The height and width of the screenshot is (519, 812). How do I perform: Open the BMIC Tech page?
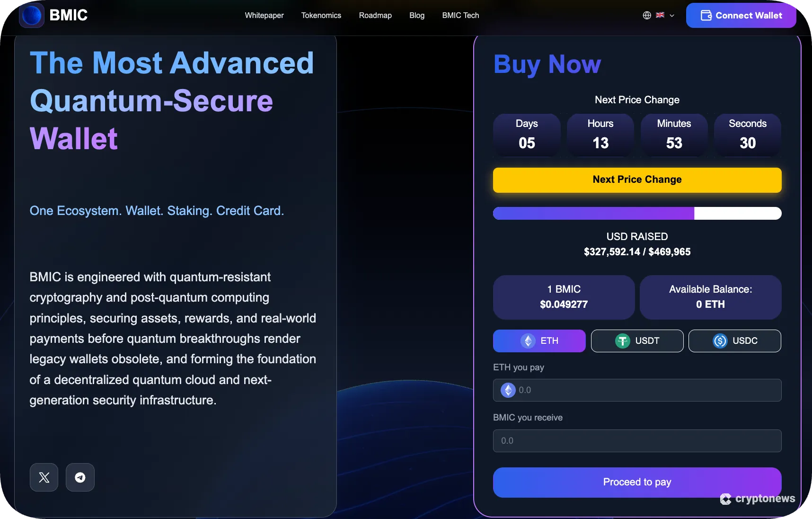[460, 15]
